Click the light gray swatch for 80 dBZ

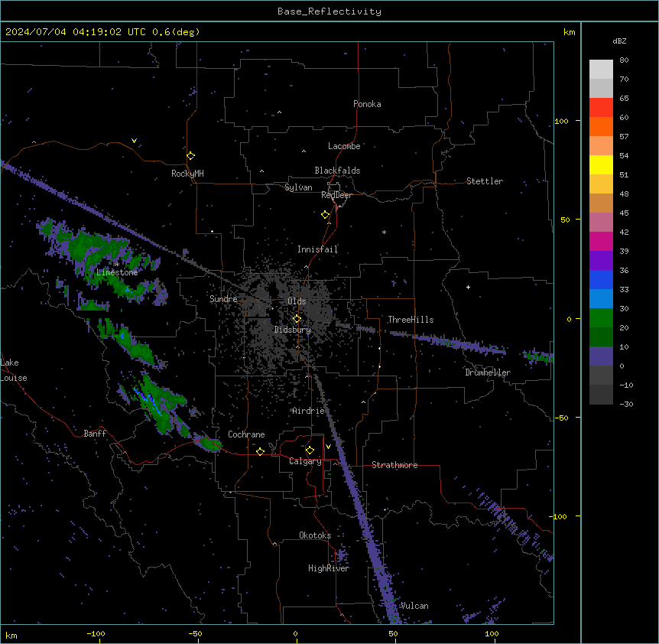pos(601,70)
